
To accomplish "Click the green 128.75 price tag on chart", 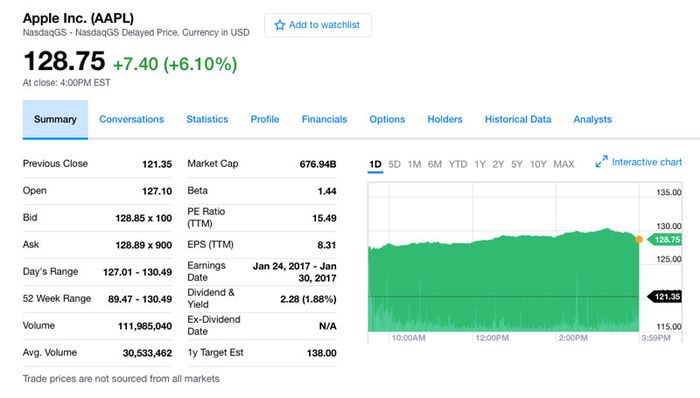I will click(664, 240).
